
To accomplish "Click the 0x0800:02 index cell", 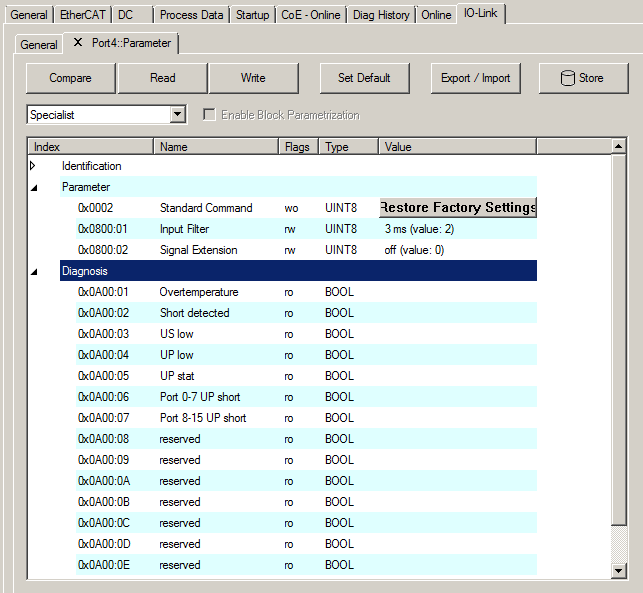I will pos(103,250).
